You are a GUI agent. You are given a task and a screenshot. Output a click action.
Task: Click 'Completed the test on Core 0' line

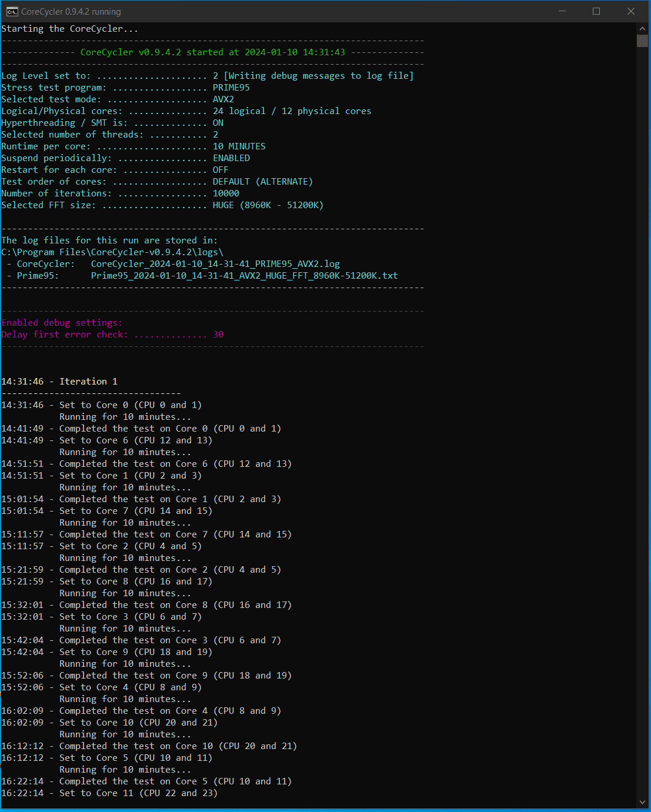click(141, 429)
